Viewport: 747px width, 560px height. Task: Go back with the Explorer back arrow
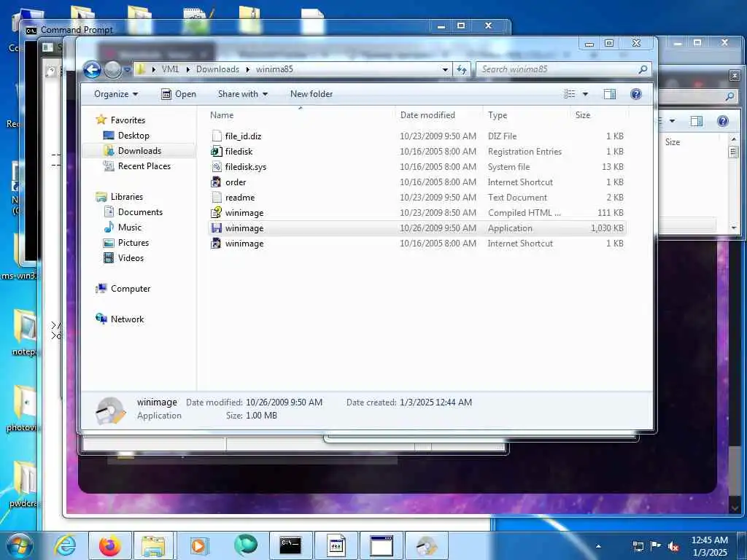coord(92,70)
